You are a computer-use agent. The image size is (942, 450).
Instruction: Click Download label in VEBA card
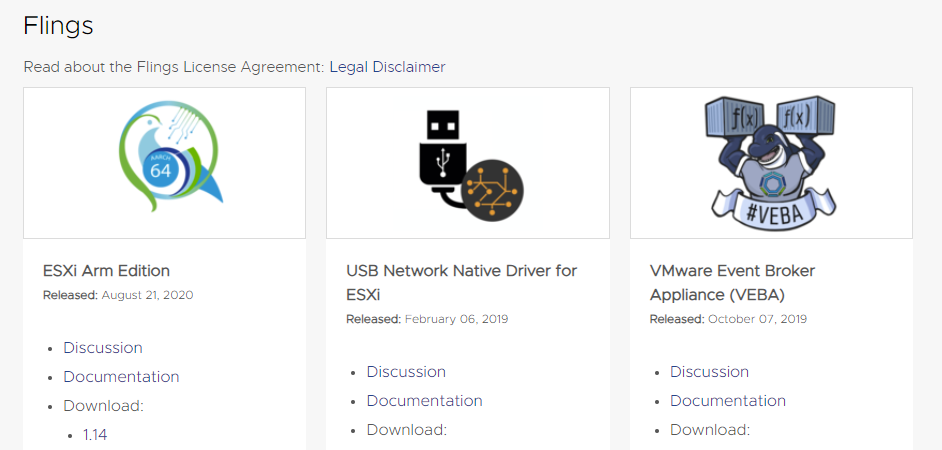[x=710, y=430]
